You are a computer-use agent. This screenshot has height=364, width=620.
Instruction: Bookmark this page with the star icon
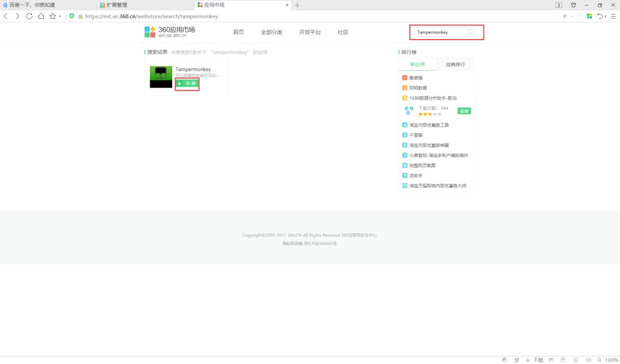pos(53,16)
